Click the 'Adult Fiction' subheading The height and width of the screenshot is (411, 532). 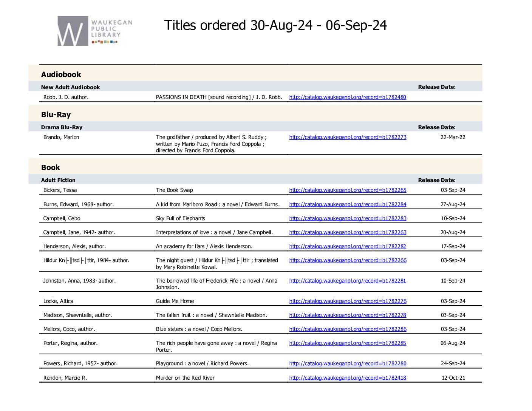click(58, 180)
